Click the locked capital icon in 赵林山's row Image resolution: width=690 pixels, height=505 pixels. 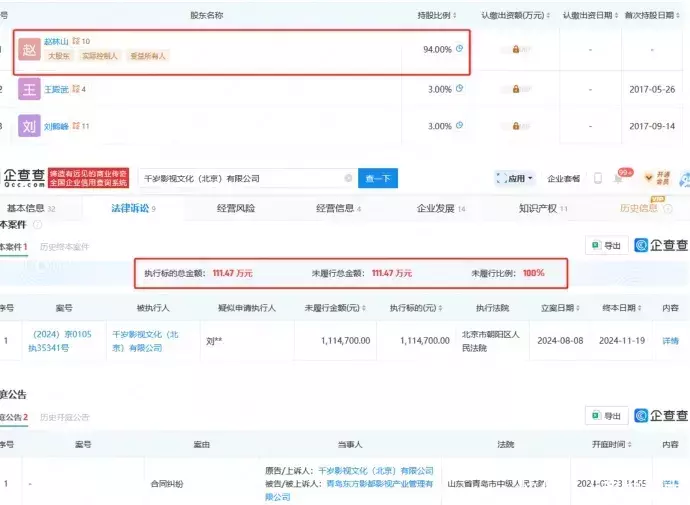[515, 49]
